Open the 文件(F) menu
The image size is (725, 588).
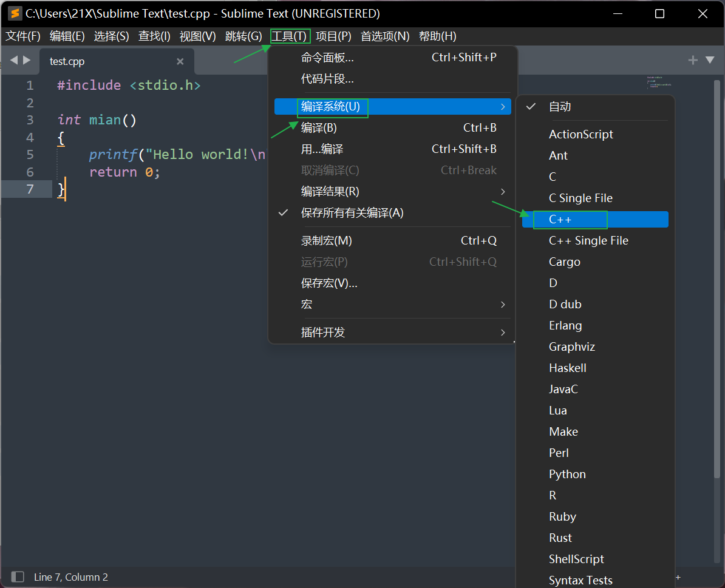pos(22,36)
